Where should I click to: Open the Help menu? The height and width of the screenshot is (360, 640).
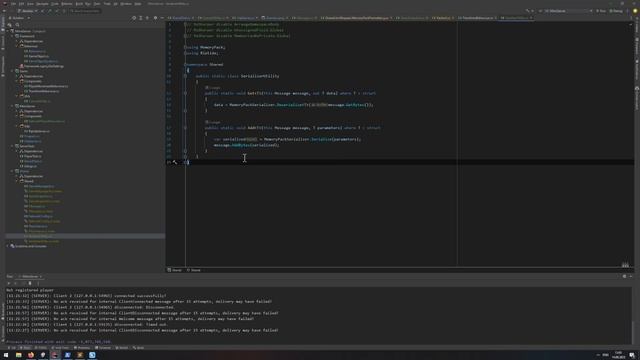[x=138, y=4]
